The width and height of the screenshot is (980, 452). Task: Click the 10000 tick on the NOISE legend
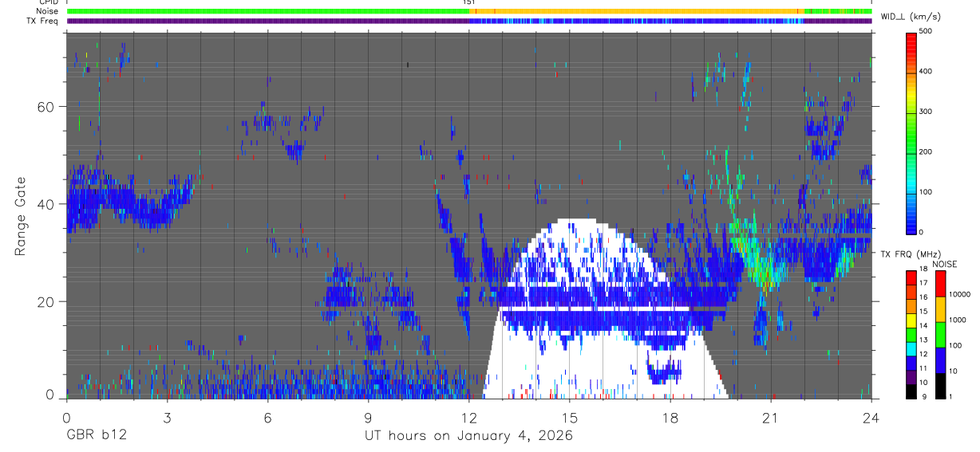coord(960,294)
